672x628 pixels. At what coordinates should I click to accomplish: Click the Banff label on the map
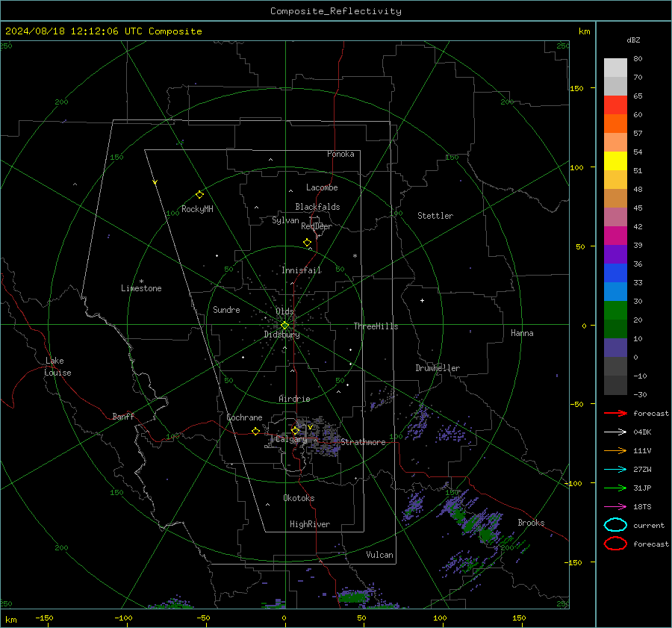click(123, 417)
